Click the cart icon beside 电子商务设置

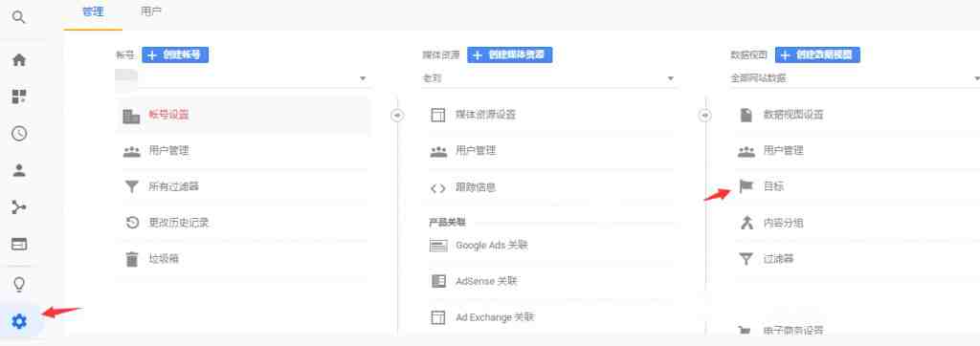click(x=746, y=331)
